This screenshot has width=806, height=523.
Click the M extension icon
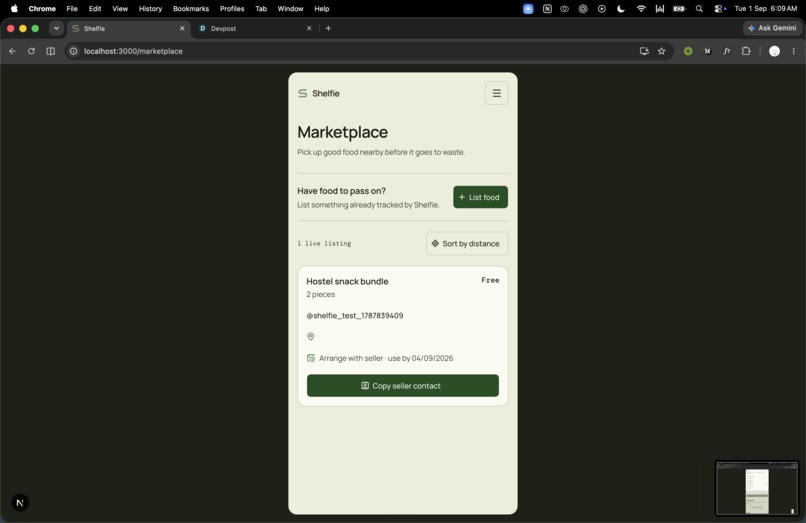[x=707, y=51]
